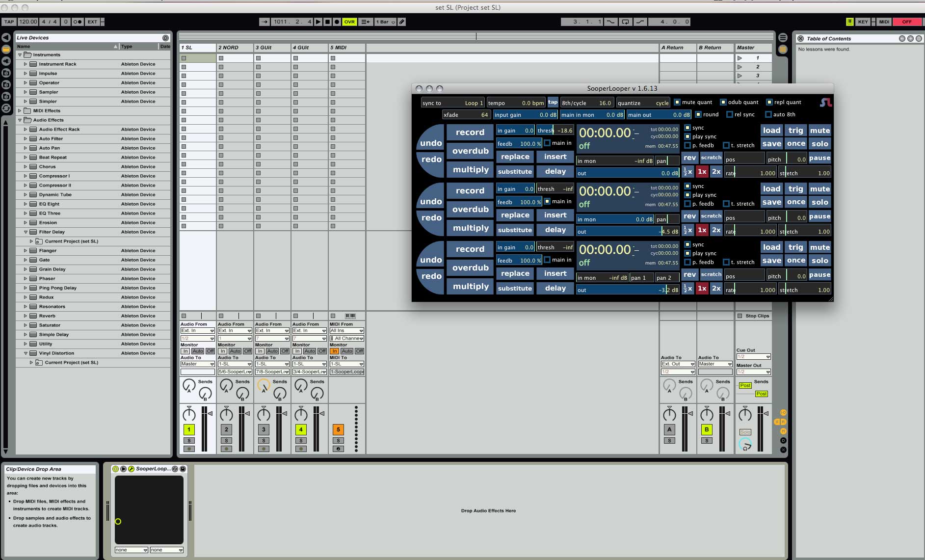This screenshot has height=560, width=925.
Task: Click the Punch-In switch icon
Action: click(x=610, y=22)
